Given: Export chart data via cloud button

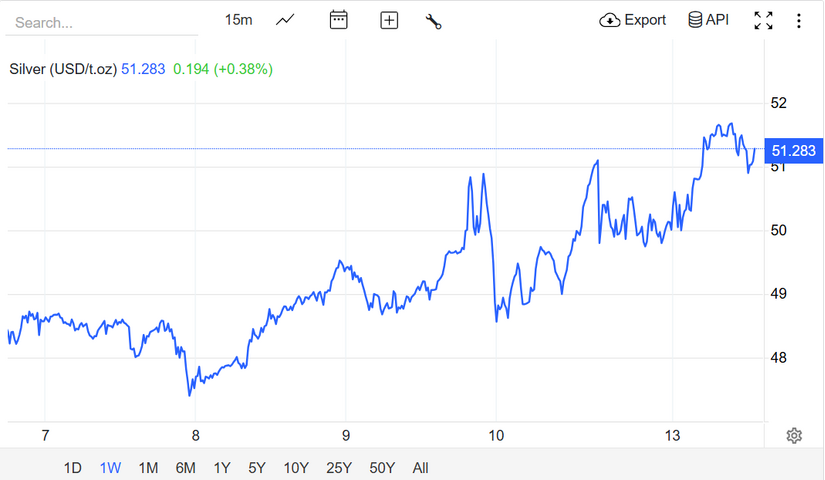Looking at the screenshot, I should (632, 20).
